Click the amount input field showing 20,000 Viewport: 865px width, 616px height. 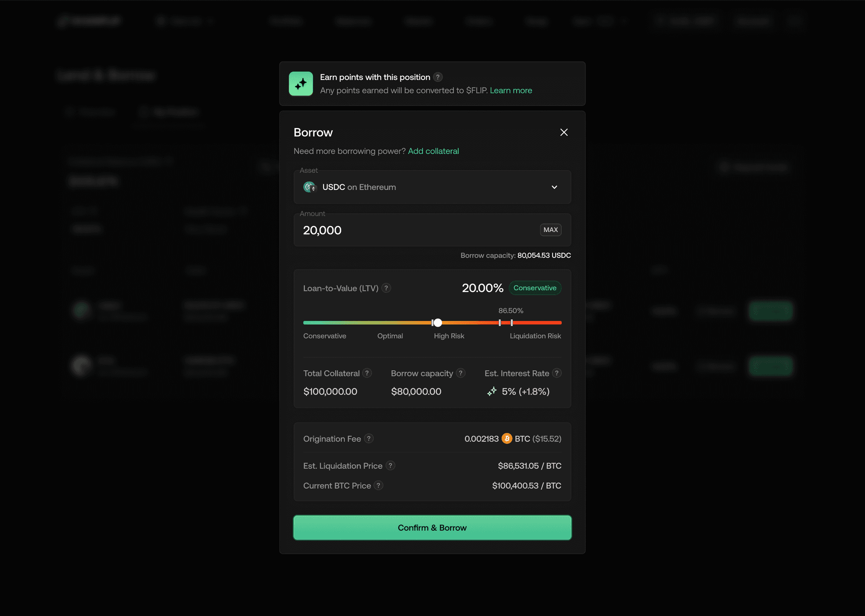[x=415, y=230]
